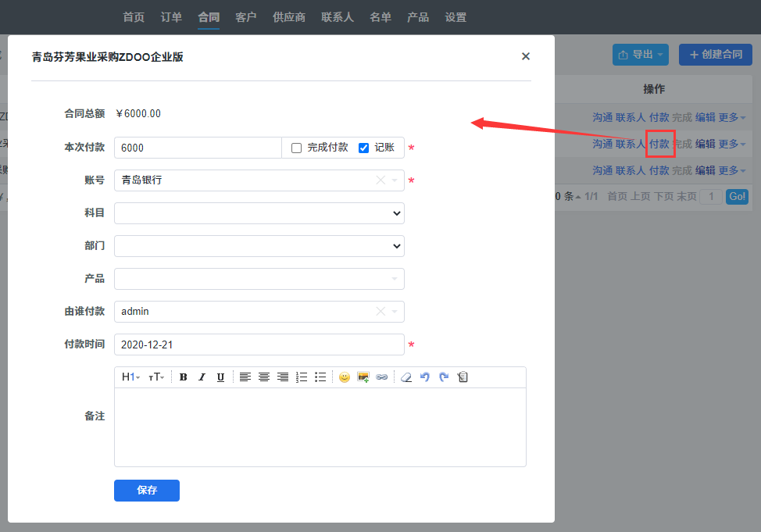Insert an image into the note
Viewport: 761px width, 532px height.
coord(363,377)
